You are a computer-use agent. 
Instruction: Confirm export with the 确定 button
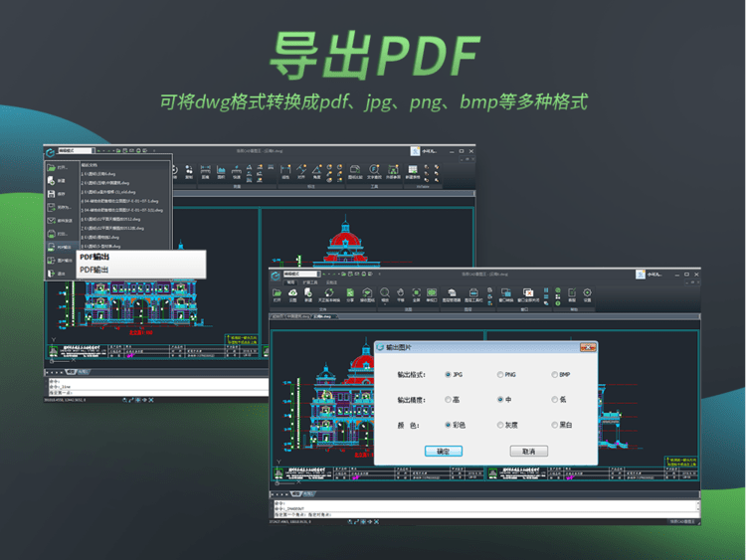click(444, 451)
